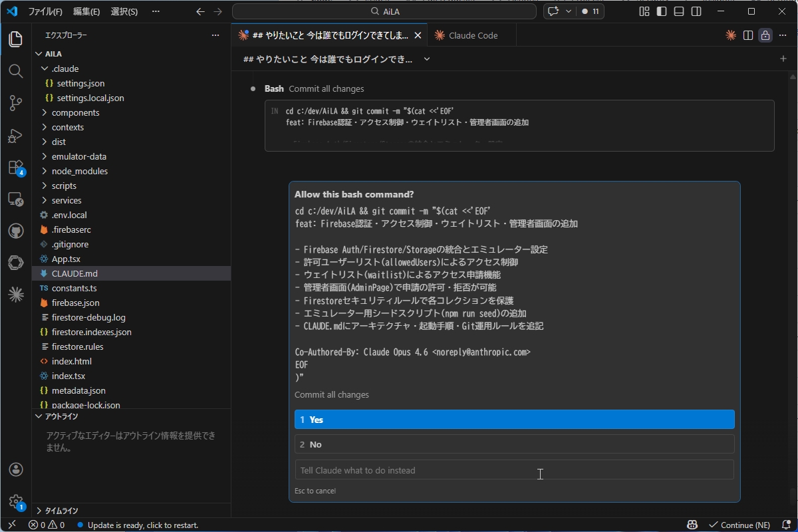Customize layout from title bar icon
Screen dimensions: 798x532
pyautogui.click(x=644, y=11)
